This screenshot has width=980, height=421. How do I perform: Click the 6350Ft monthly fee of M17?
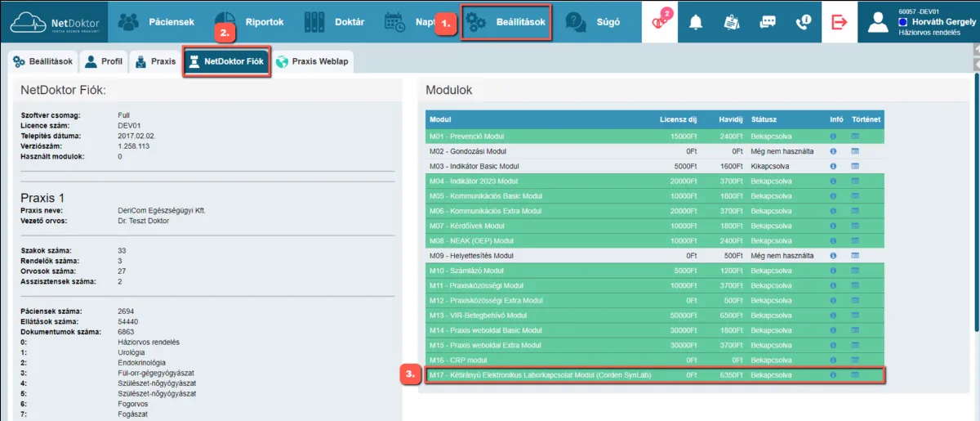[730, 375]
